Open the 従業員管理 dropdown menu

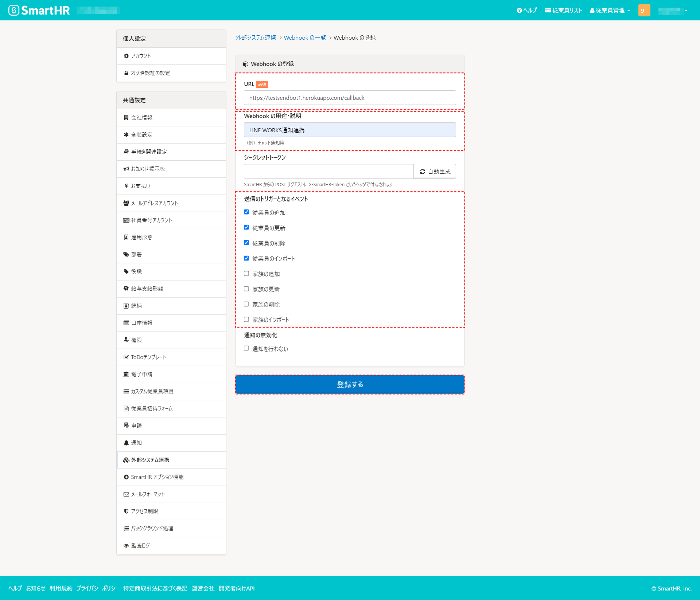pos(610,10)
